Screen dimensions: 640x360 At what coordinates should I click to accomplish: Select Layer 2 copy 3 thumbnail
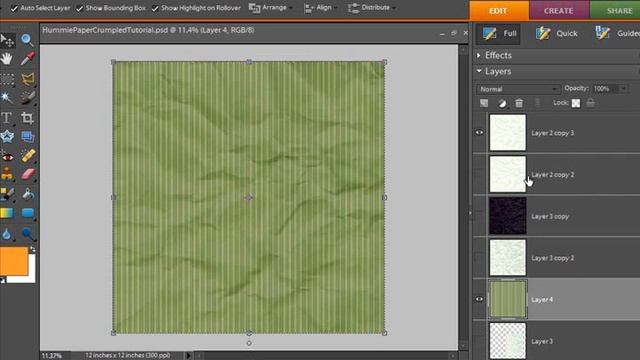pos(507,133)
